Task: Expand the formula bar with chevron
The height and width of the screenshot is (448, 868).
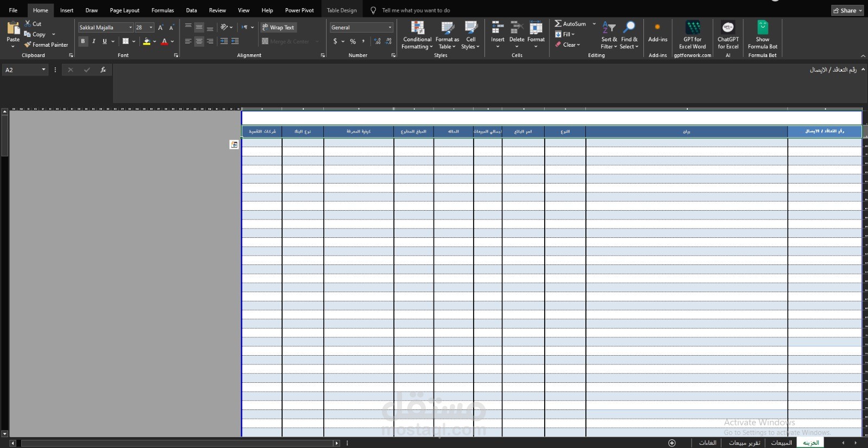Action: coord(863,70)
